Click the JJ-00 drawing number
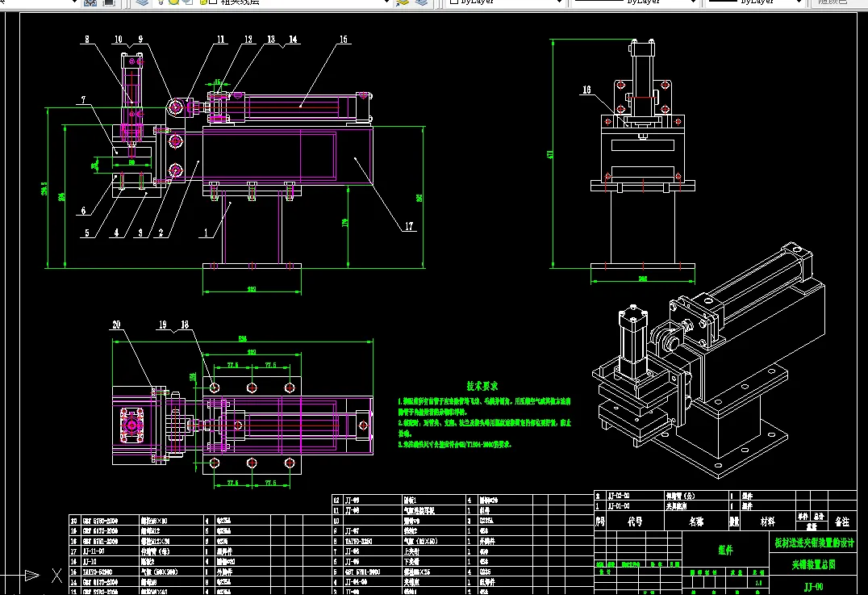This screenshot has height=595, width=868. 814,587
